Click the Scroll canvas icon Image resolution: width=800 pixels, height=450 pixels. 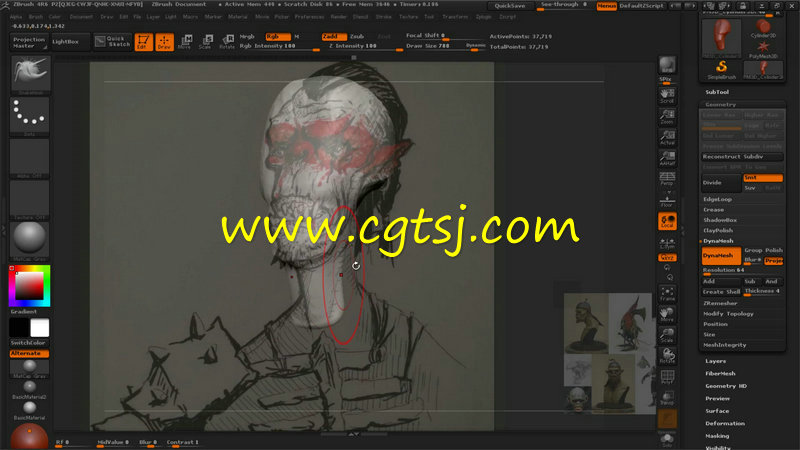tap(667, 96)
